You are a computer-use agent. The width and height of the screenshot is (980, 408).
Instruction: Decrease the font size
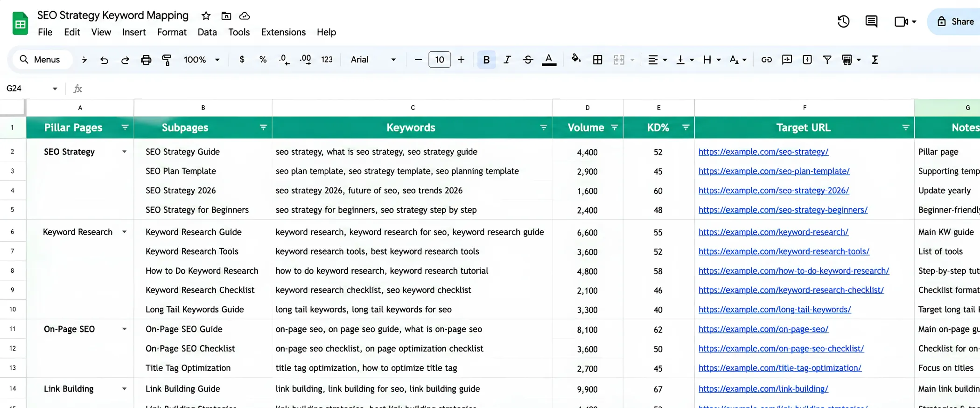[x=418, y=60]
